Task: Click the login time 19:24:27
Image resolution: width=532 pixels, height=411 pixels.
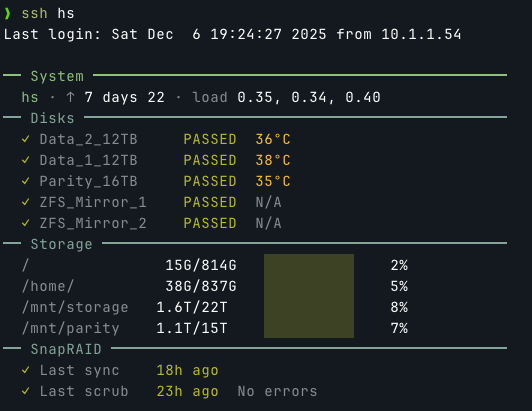Action: (x=246, y=34)
